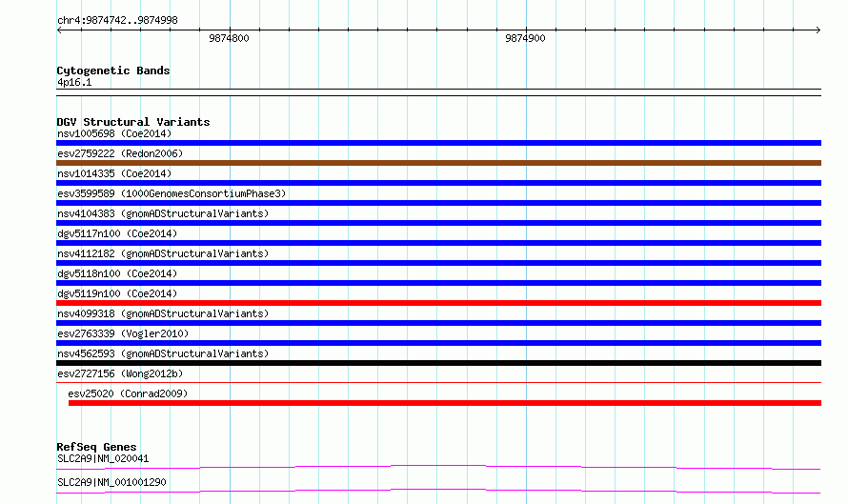
Task: Click the magenta line under SLC2A9|NM_001001290
Action: point(438,491)
